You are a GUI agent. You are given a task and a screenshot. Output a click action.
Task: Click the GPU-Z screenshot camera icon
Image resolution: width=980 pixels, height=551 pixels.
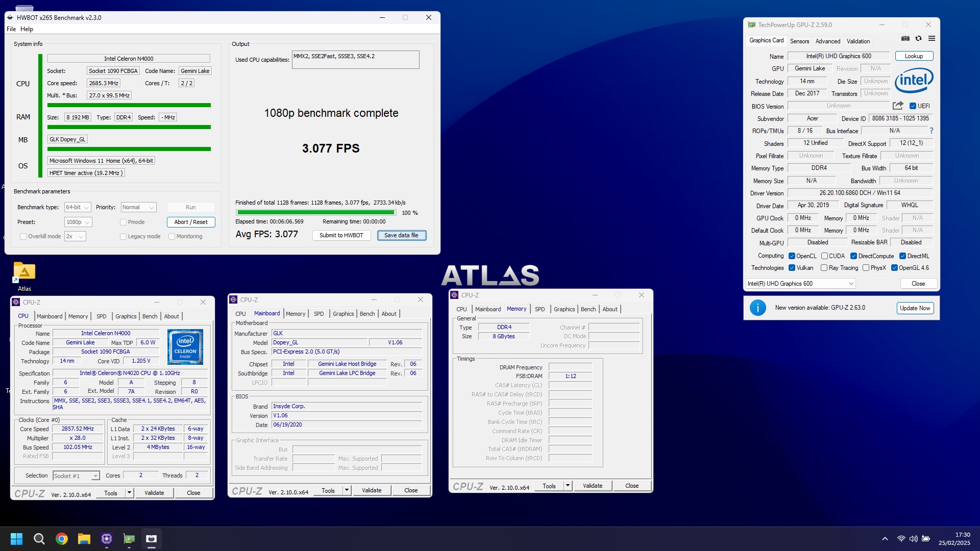tap(905, 39)
